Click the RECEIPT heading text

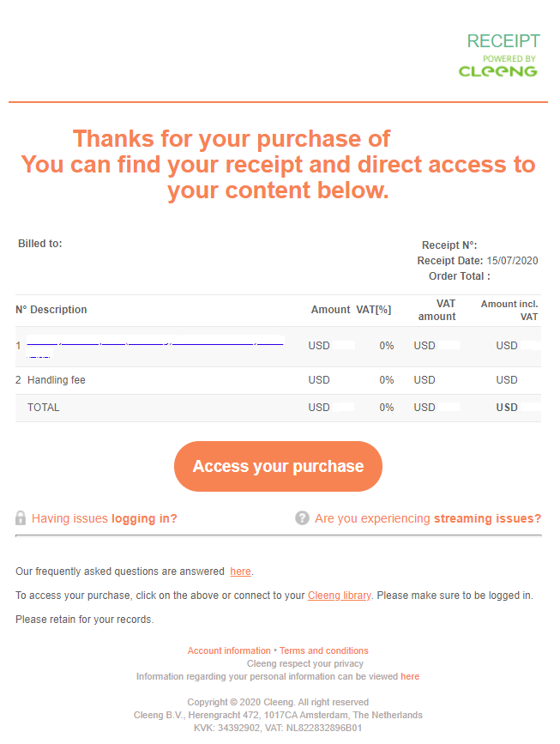point(503,41)
